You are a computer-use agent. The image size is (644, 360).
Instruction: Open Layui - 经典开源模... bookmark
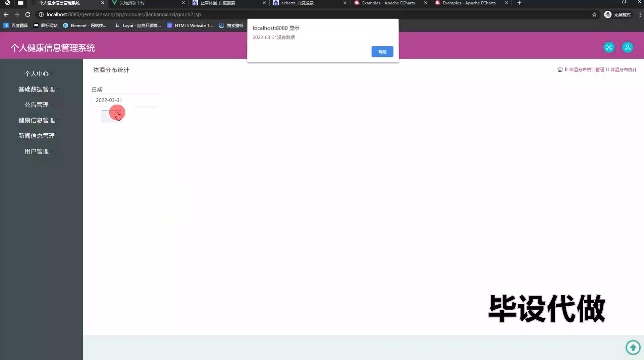(138, 26)
